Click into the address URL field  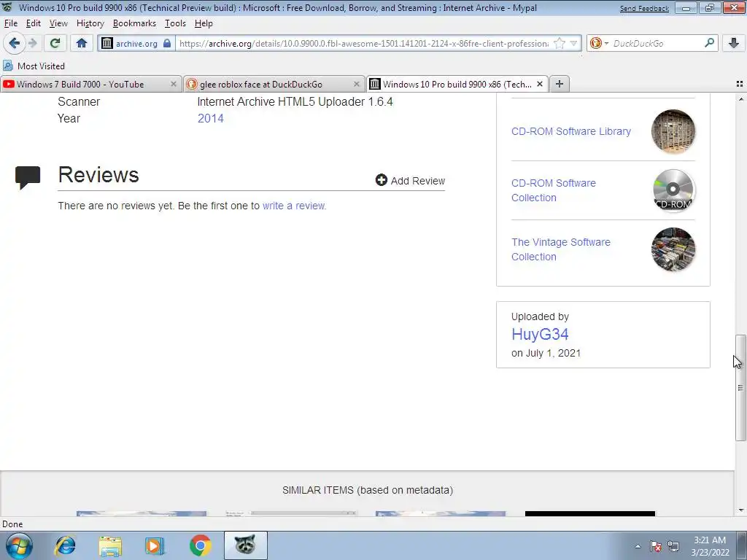(x=365, y=43)
